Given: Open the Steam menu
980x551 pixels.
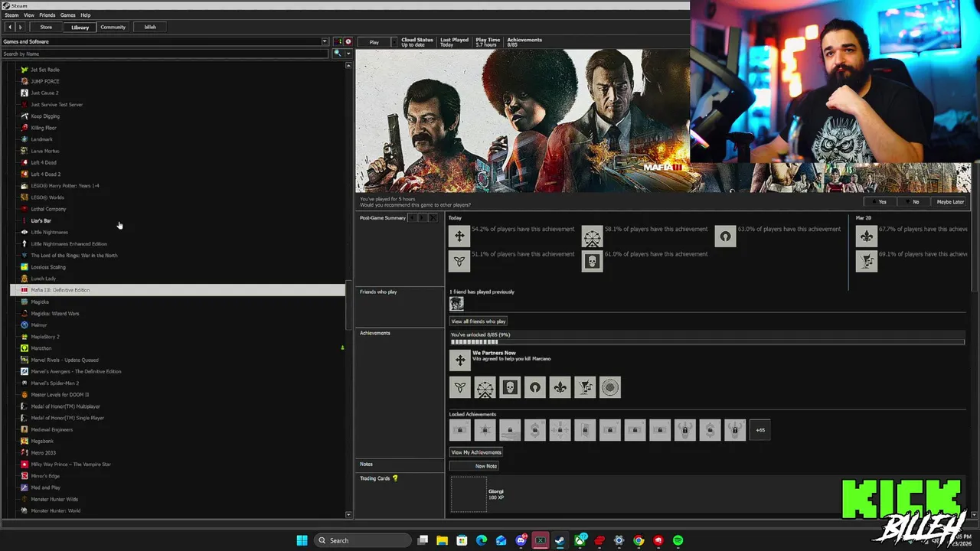Looking at the screenshot, I should coord(11,15).
